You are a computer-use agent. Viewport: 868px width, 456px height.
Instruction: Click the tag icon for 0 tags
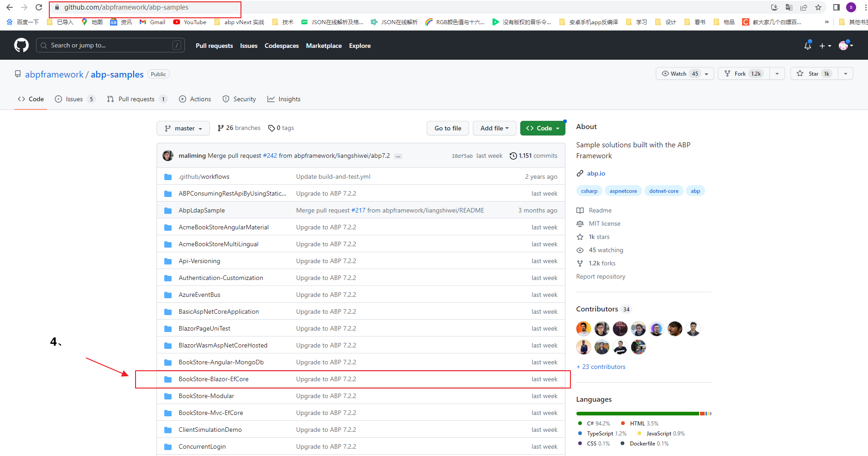pyautogui.click(x=272, y=128)
